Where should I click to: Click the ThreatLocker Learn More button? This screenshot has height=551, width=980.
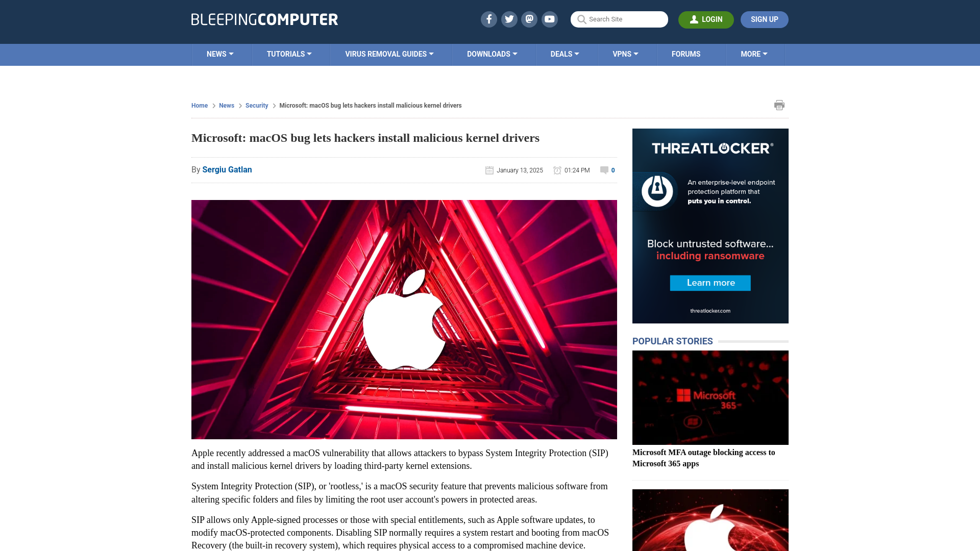pos(710,283)
